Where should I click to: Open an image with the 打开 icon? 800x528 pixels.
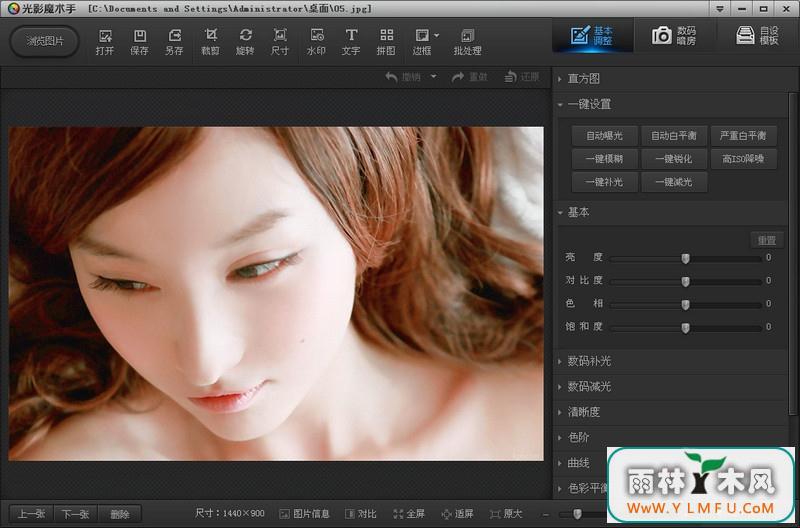click(105, 42)
